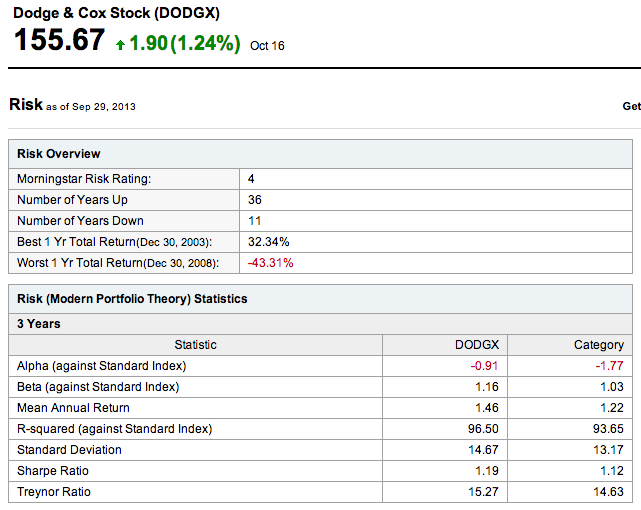641x510 pixels.
Task: Select Beta (against Standard Index) row label
Action: tap(98, 387)
